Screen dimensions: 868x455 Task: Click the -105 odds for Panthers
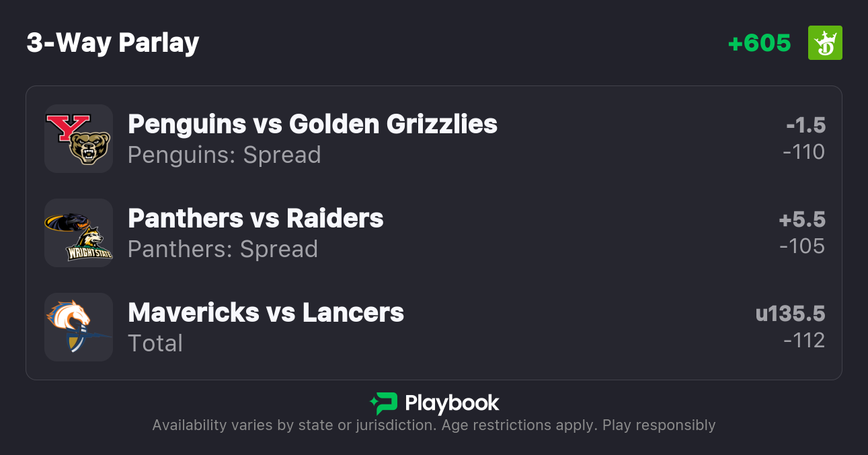coord(802,246)
